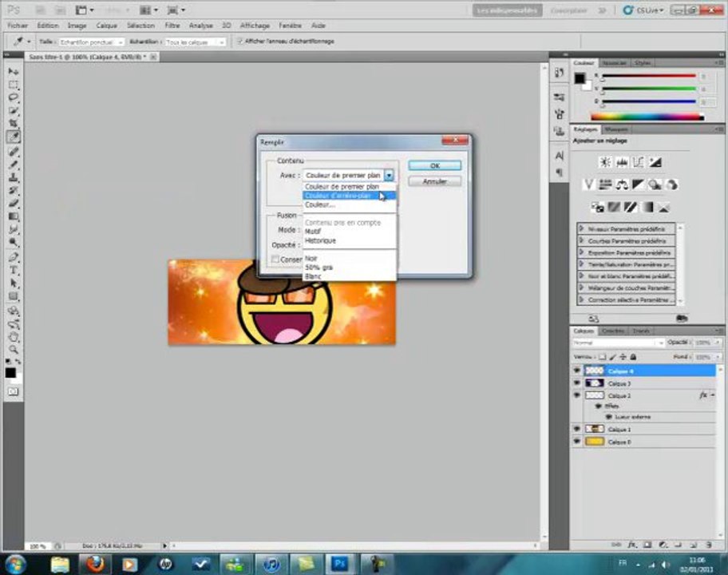728x575 pixels.
Task: Hide the Calque 2 layer
Action: tap(577, 395)
